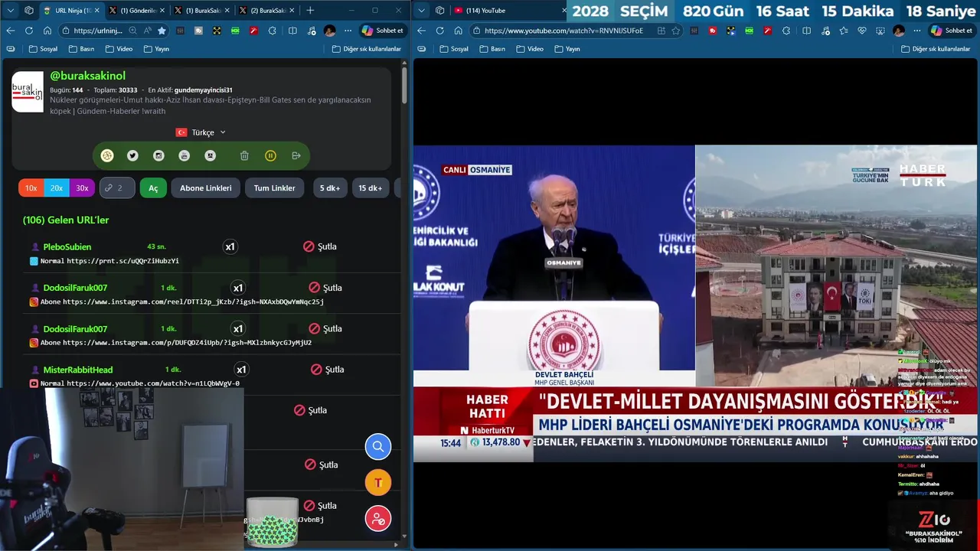This screenshot has height=551, width=980.
Task: Open extensions puzzle icon in left browser
Action: coord(273,31)
